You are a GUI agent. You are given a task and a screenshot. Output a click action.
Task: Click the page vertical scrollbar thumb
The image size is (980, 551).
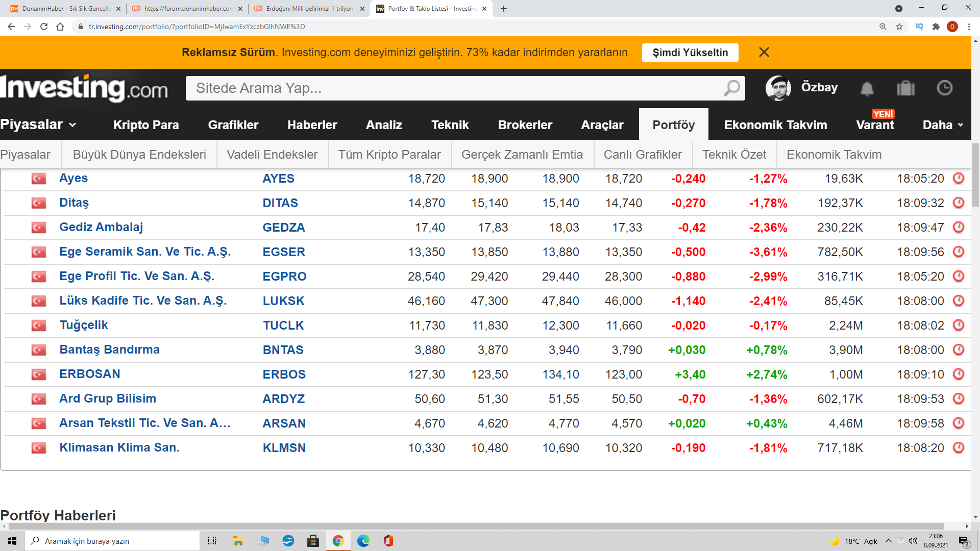[975, 175]
